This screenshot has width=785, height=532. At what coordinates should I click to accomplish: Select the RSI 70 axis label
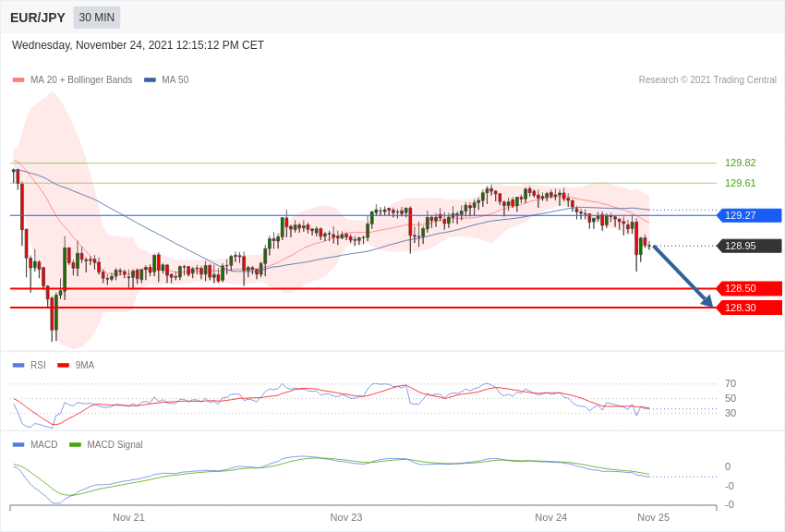pyautogui.click(x=731, y=383)
